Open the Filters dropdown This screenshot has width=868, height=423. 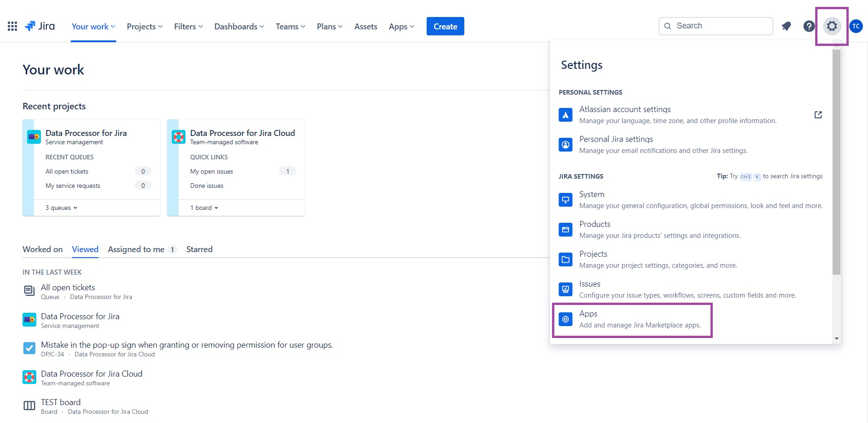click(x=188, y=27)
